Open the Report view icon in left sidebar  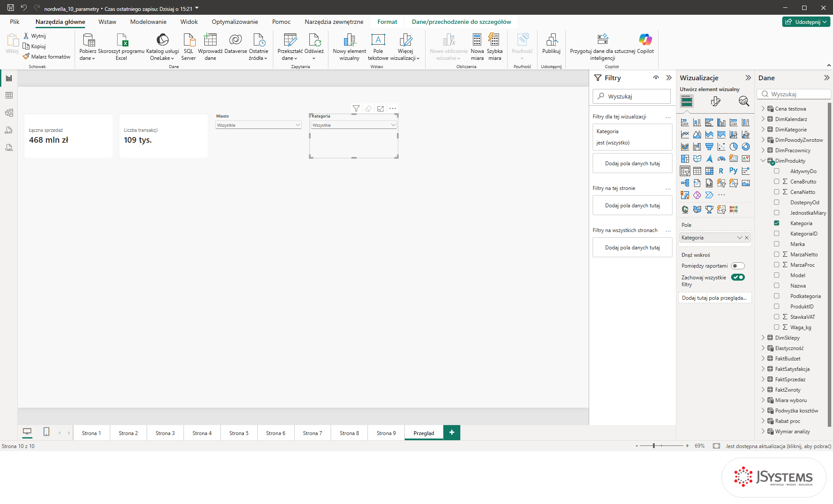[x=9, y=78]
